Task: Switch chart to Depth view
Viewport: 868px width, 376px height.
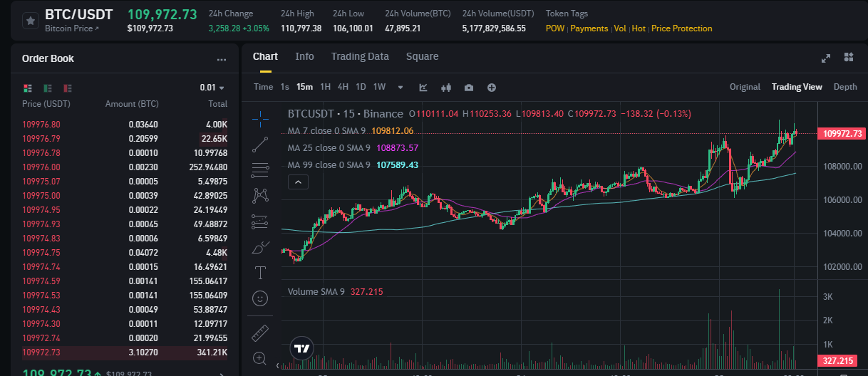Action: 845,87
